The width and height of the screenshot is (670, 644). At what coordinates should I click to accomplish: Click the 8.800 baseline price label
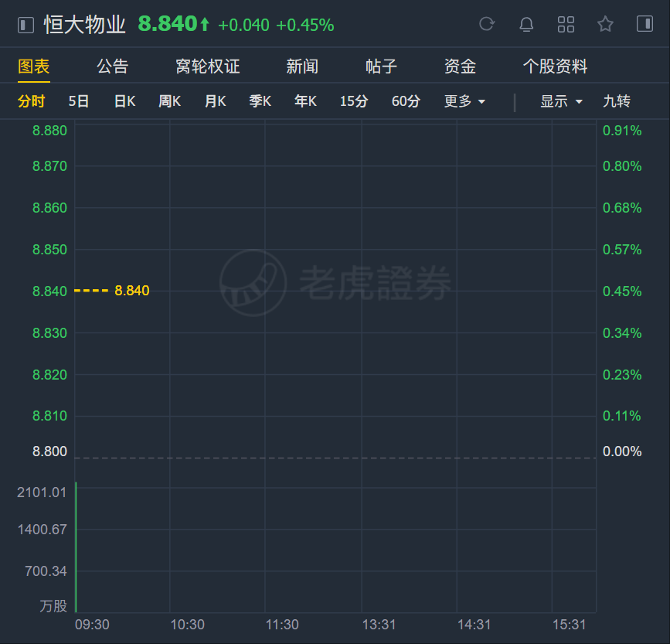click(49, 451)
